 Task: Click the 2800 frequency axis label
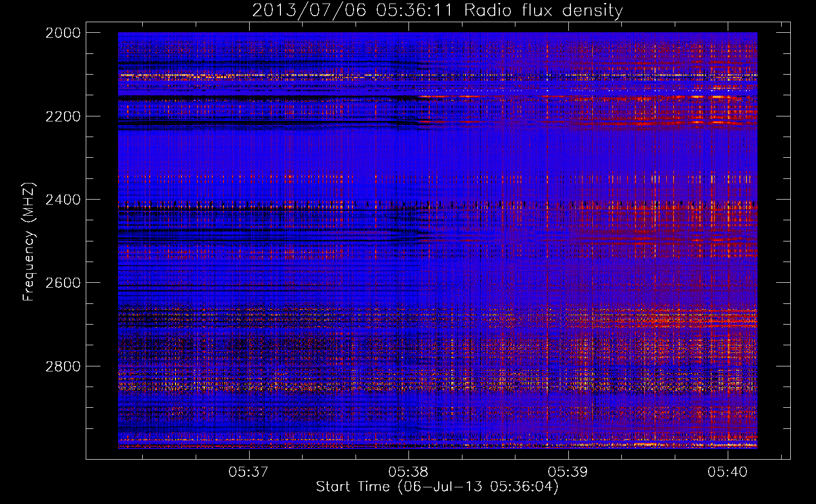pos(63,366)
